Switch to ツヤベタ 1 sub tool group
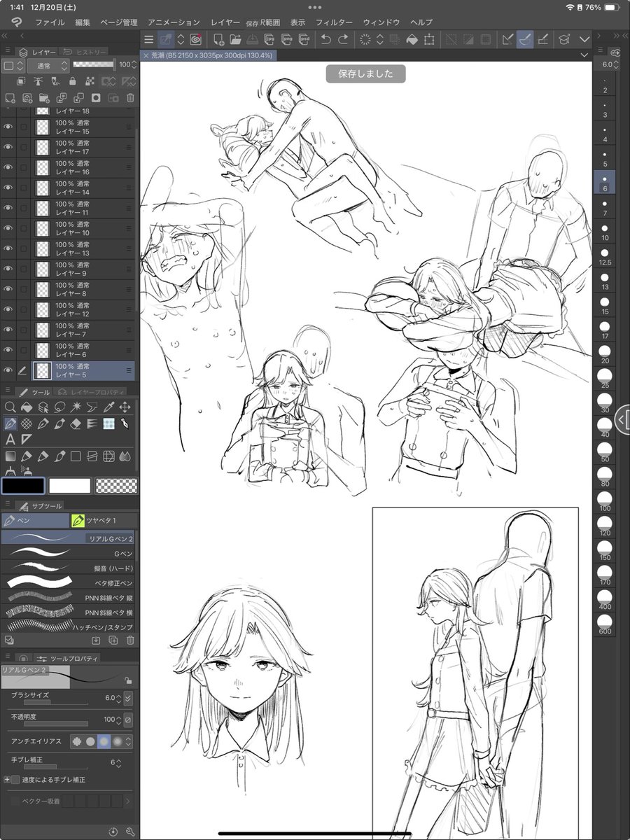The height and width of the screenshot is (840, 630). [104, 521]
